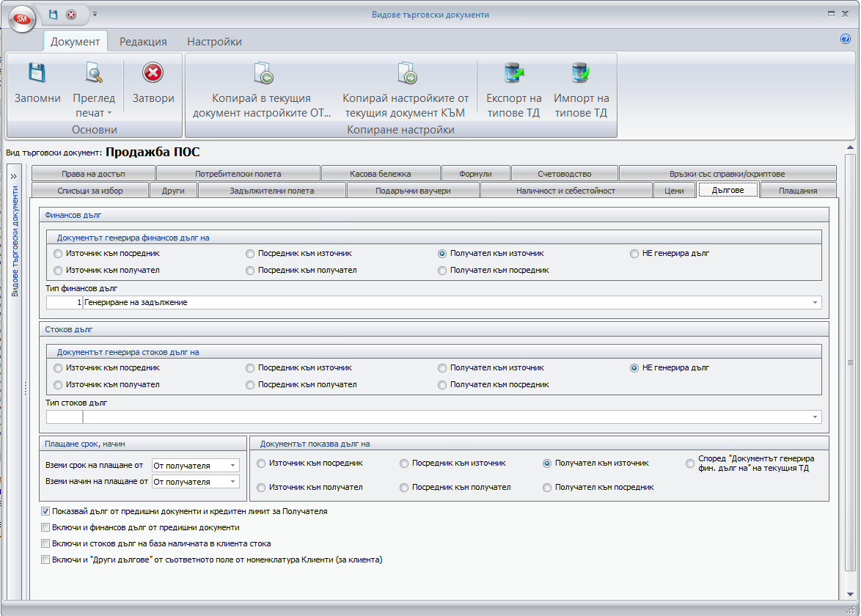This screenshot has height=616, width=861.
Task: Select financial debt Източник към посредник radio
Action: (x=58, y=254)
